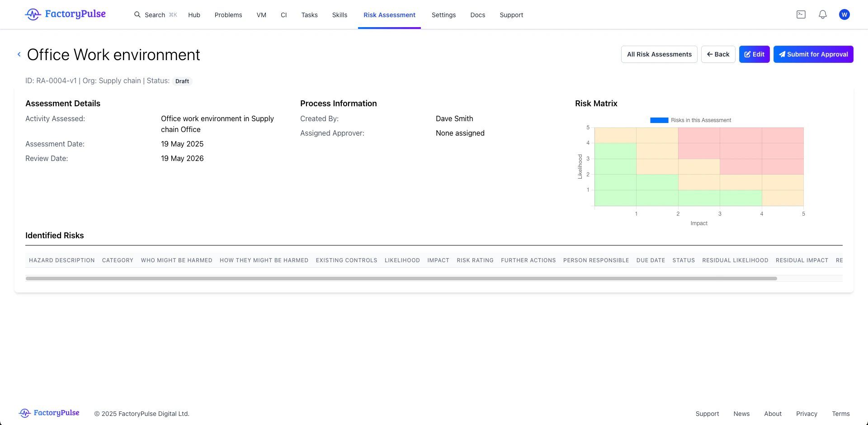The width and height of the screenshot is (868, 425).
Task: Navigate to Tasks
Action: pos(310,15)
